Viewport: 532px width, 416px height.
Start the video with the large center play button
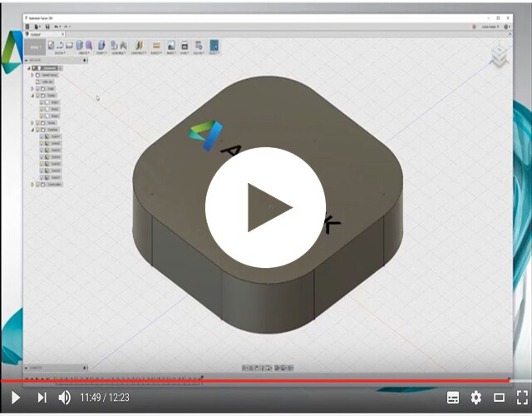(265, 207)
